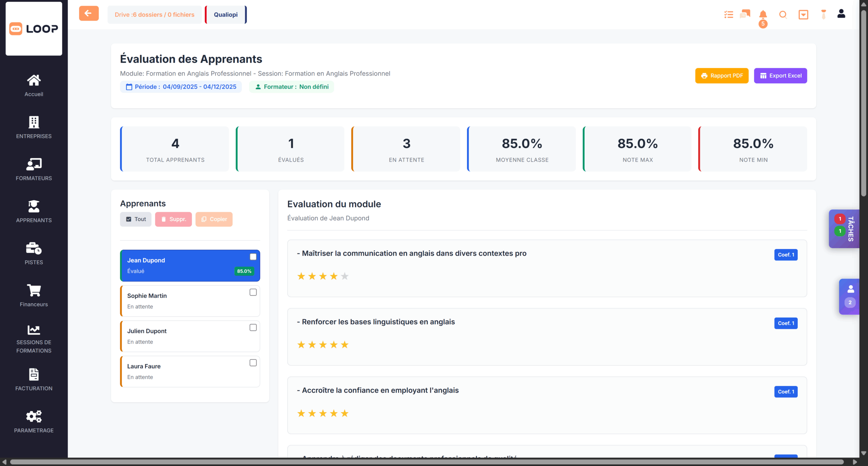868x466 pixels.
Task: Rate five stars on Maîtriser la communication
Action: coord(344,276)
